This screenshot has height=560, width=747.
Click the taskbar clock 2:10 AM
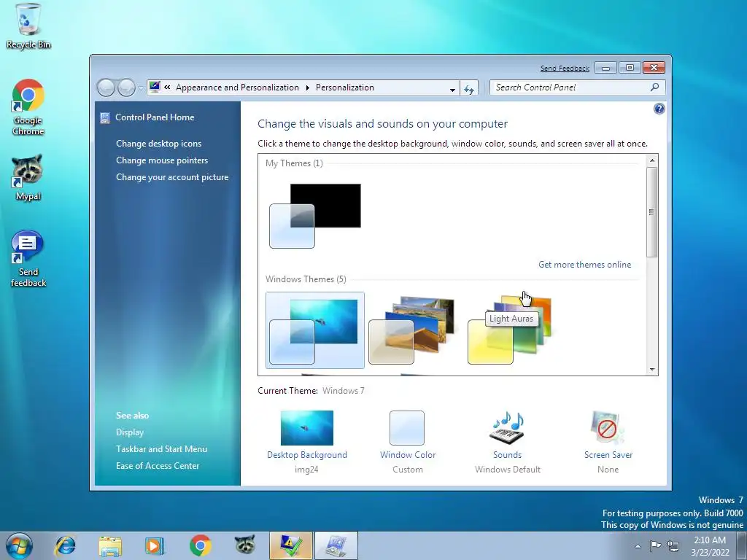[x=710, y=546]
